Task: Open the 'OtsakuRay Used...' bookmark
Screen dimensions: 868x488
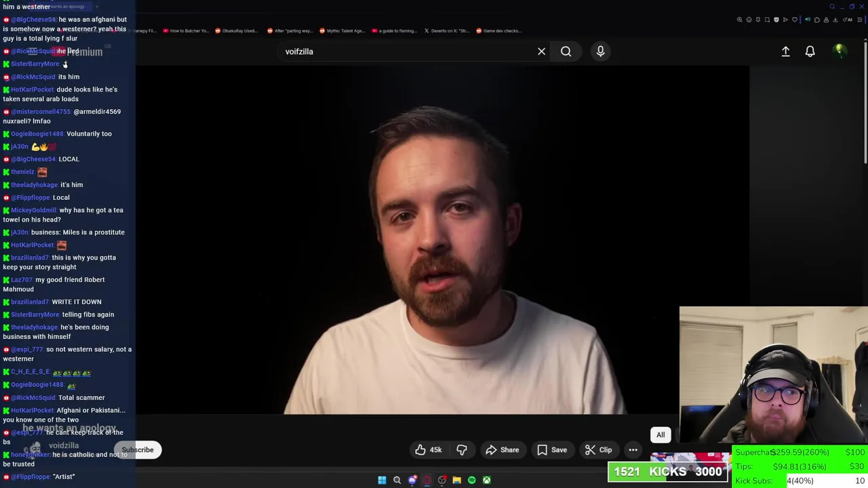Action: (236, 30)
